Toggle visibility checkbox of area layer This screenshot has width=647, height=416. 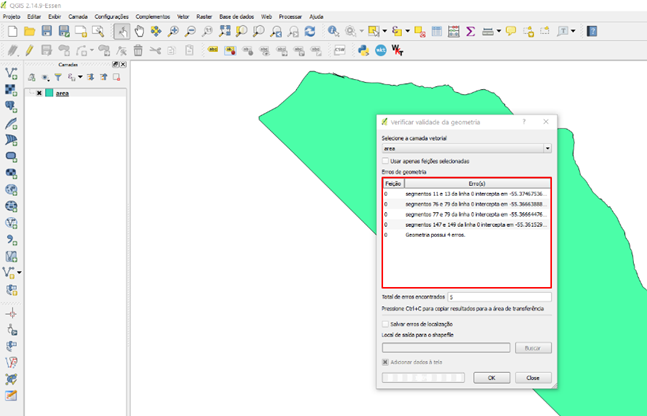pos(39,93)
